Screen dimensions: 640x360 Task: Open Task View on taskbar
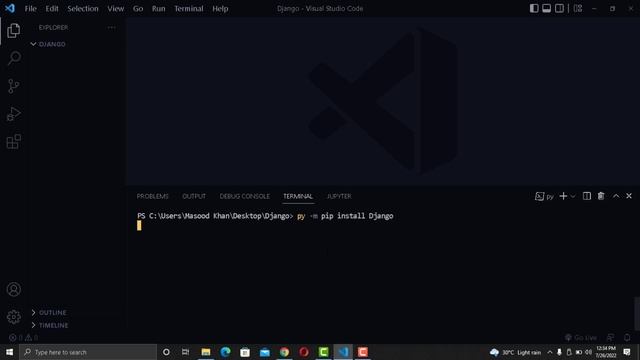point(185,352)
